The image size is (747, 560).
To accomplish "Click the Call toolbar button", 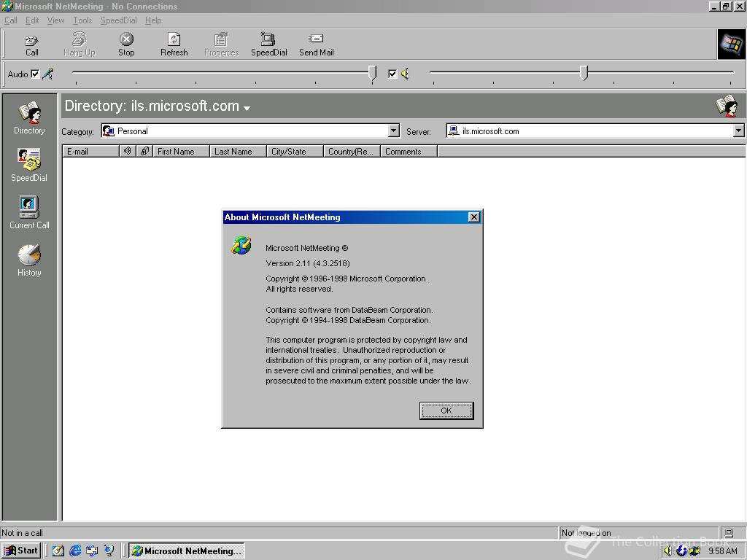I will pos(32,45).
